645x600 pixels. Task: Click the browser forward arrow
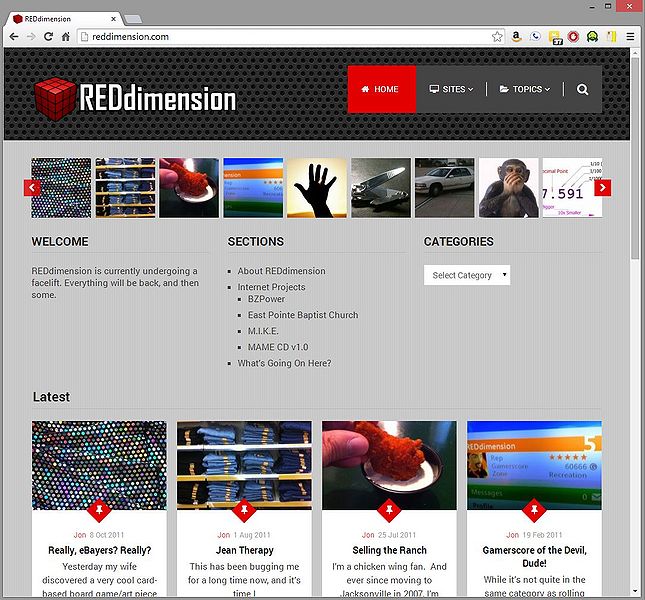(x=31, y=37)
